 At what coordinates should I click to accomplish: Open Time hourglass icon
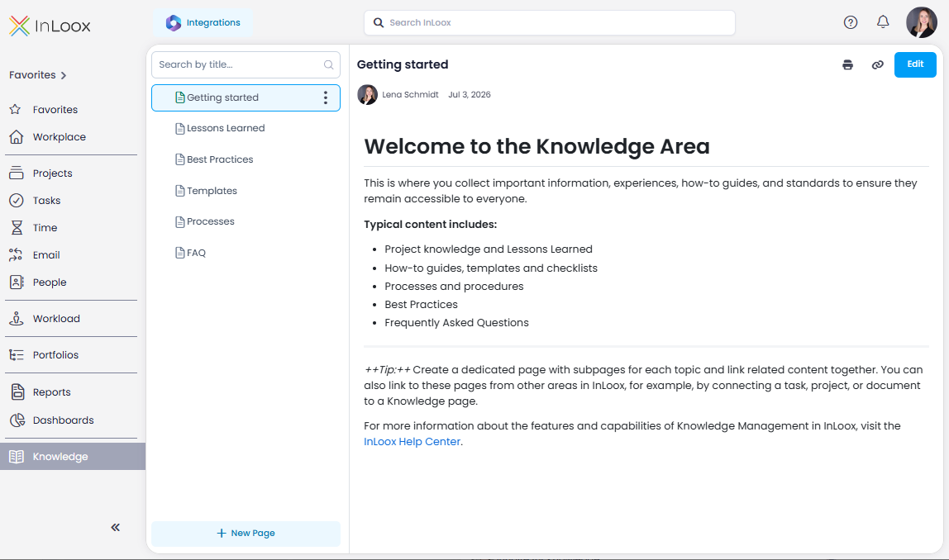[17, 227]
